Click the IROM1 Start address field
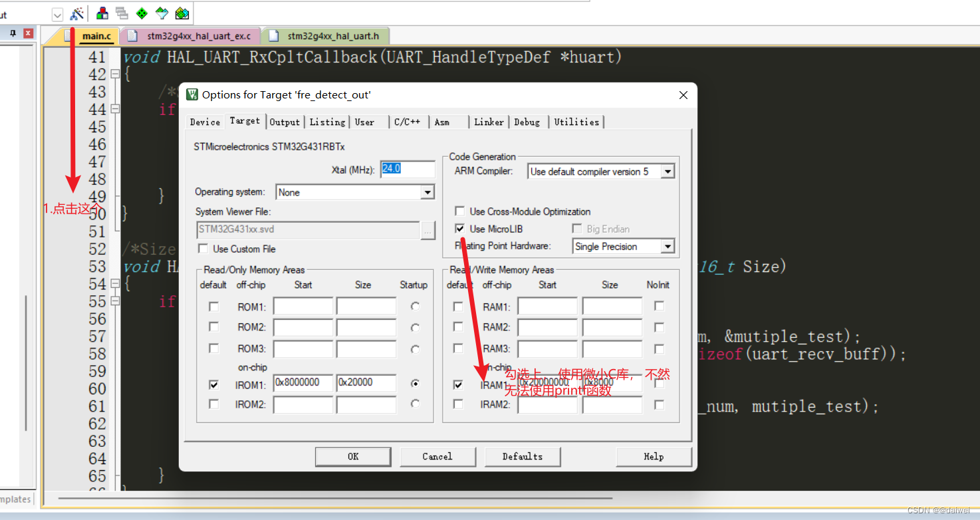Viewport: 980px width, 520px height. click(303, 383)
